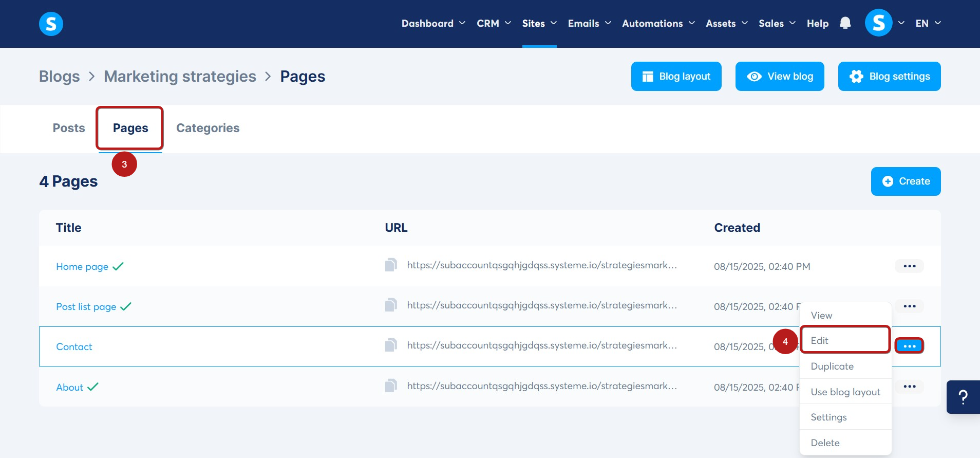
Task: Select the Pages tab
Action: pos(130,128)
